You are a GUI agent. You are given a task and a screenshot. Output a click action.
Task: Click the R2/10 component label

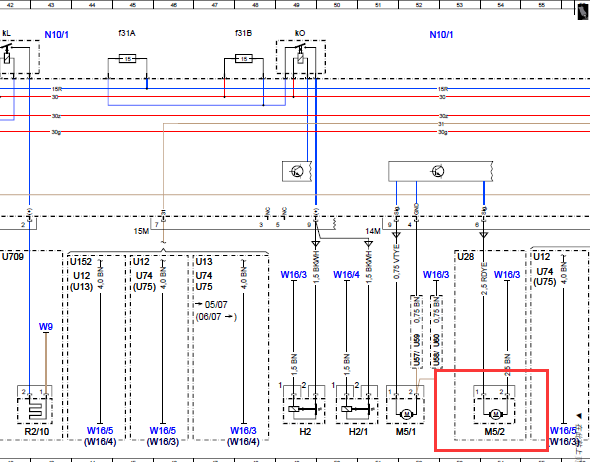tap(37, 432)
